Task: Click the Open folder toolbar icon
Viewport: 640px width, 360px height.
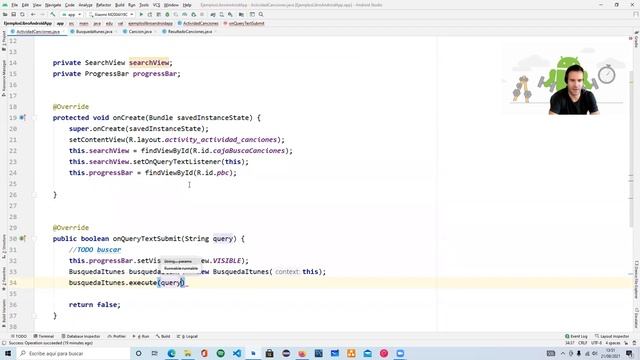Action: 5,14
